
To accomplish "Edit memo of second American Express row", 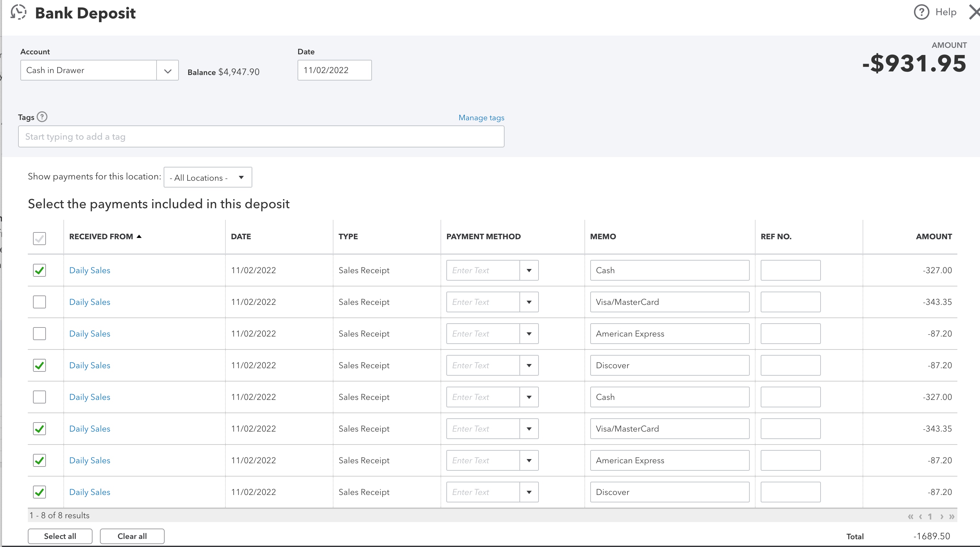I will (670, 460).
